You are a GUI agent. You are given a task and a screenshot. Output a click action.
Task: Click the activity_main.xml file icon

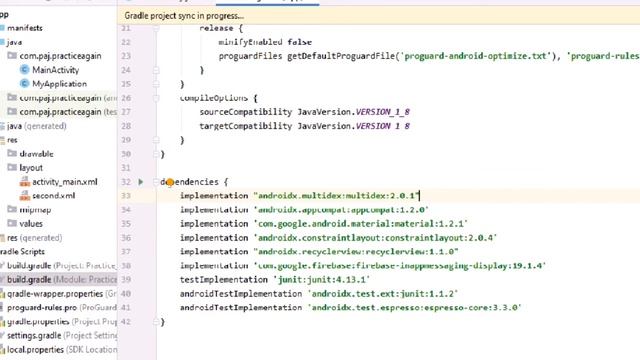click(25, 182)
